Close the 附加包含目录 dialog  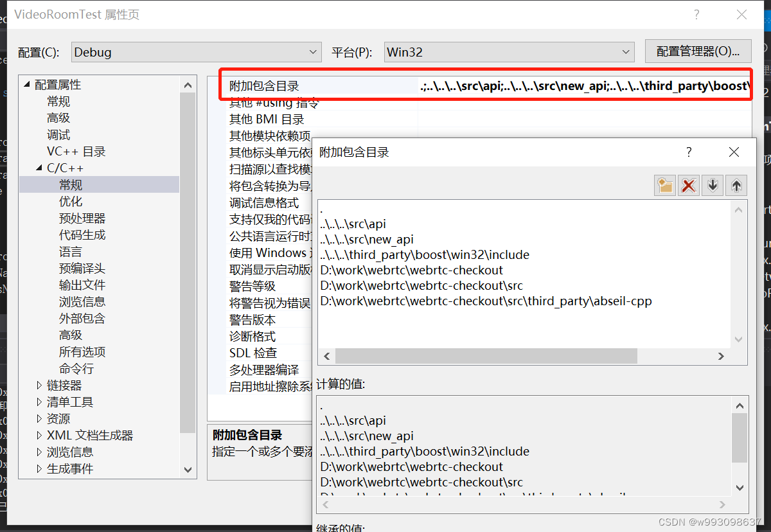click(734, 152)
